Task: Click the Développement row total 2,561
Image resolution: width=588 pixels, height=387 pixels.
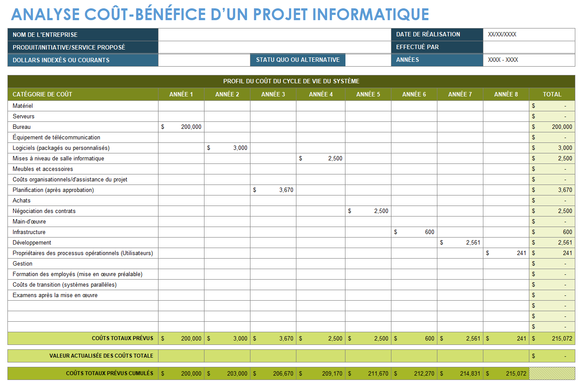Action: (x=552, y=243)
